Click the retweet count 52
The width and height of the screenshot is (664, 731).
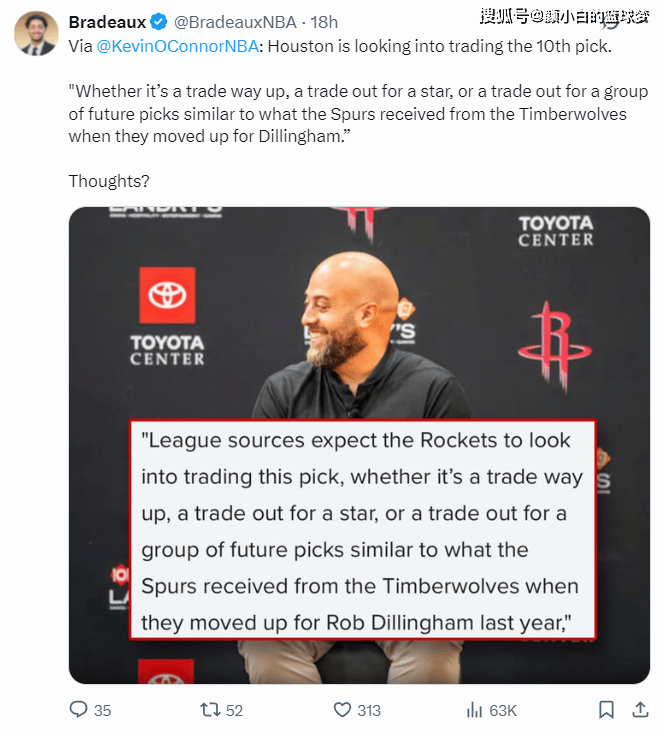(x=235, y=710)
